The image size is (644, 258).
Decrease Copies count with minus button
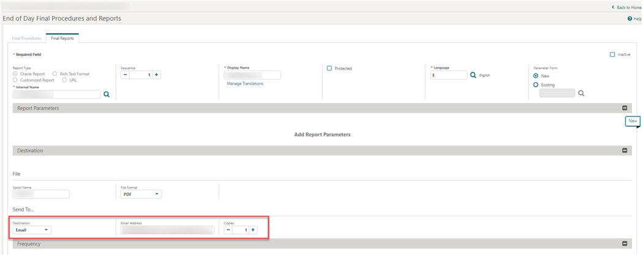(229, 230)
